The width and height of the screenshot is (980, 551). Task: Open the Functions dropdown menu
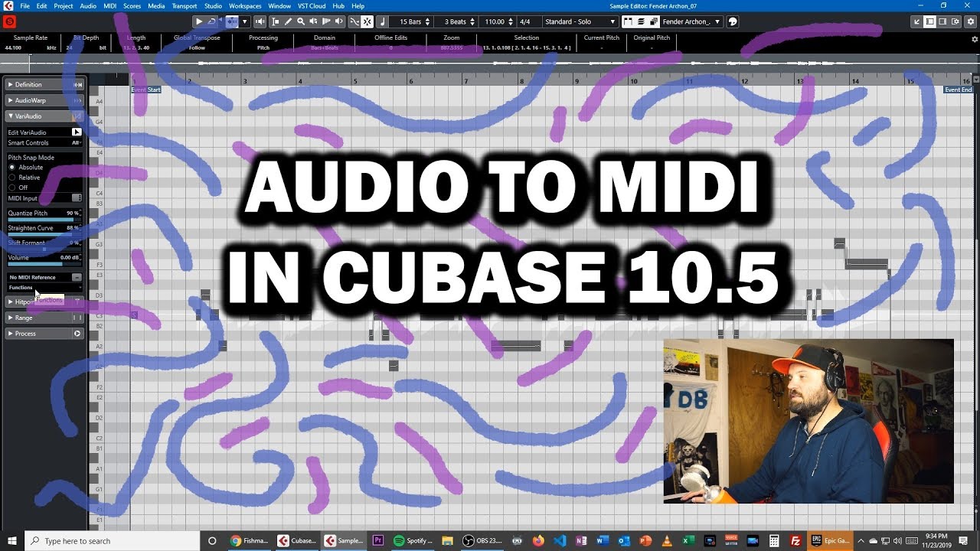tap(44, 288)
